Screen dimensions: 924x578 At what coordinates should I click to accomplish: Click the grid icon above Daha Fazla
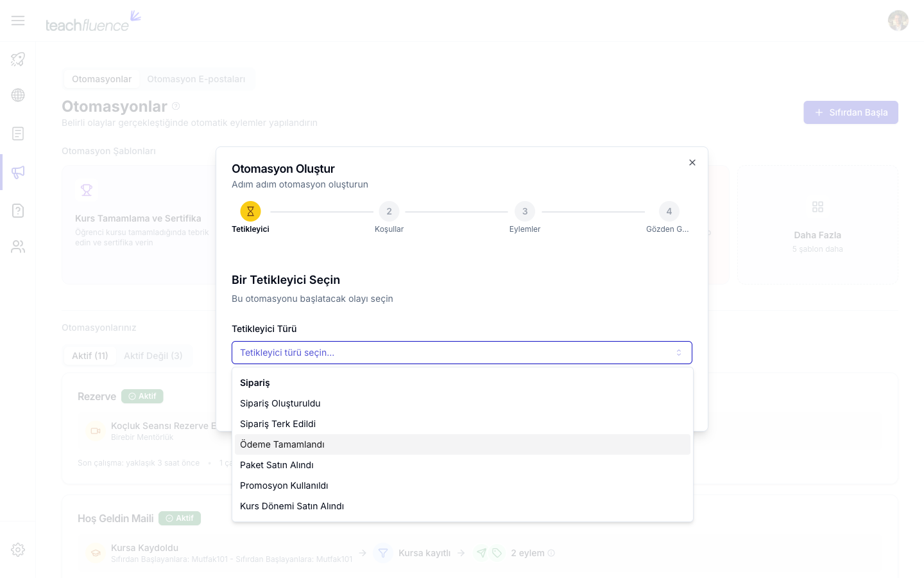click(817, 207)
